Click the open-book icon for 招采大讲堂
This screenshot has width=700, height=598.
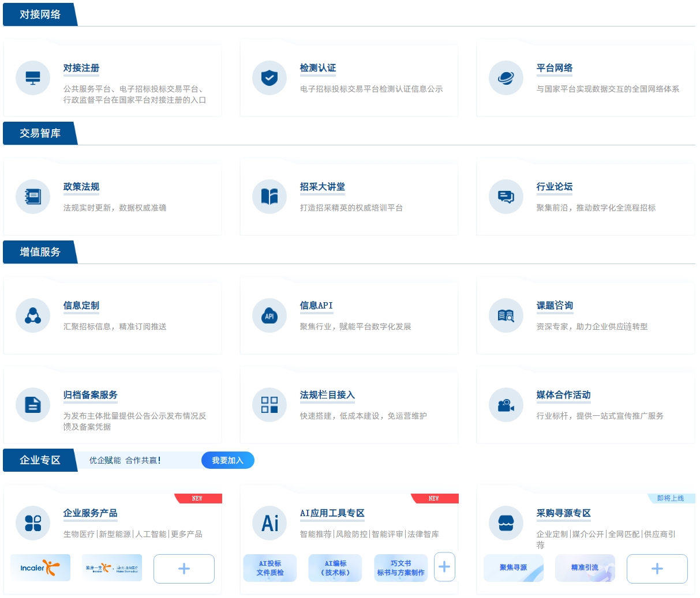click(x=269, y=197)
